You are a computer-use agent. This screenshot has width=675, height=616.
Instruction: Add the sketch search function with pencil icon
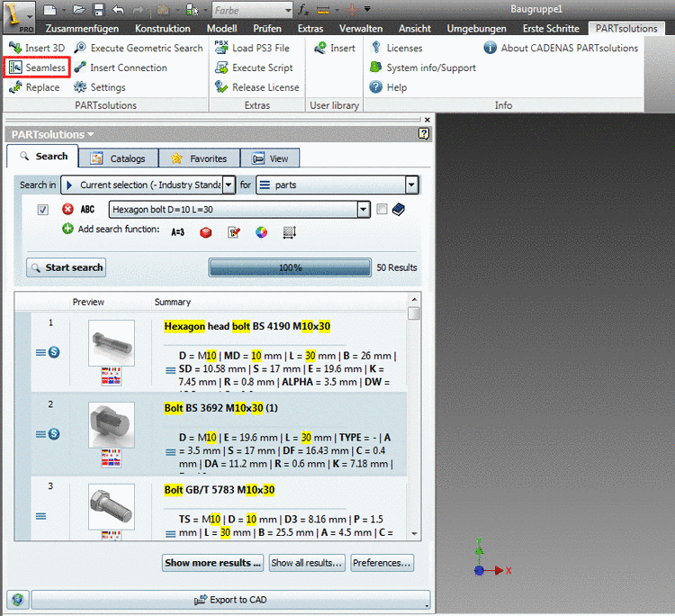click(x=234, y=232)
